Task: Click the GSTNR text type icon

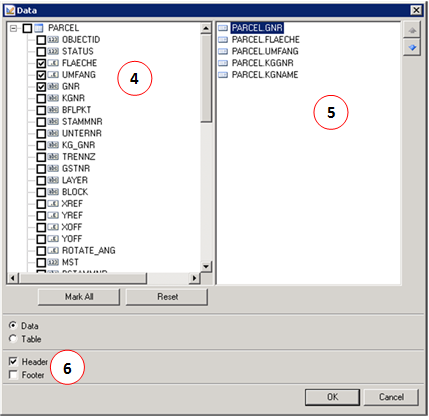Action: 53,169
